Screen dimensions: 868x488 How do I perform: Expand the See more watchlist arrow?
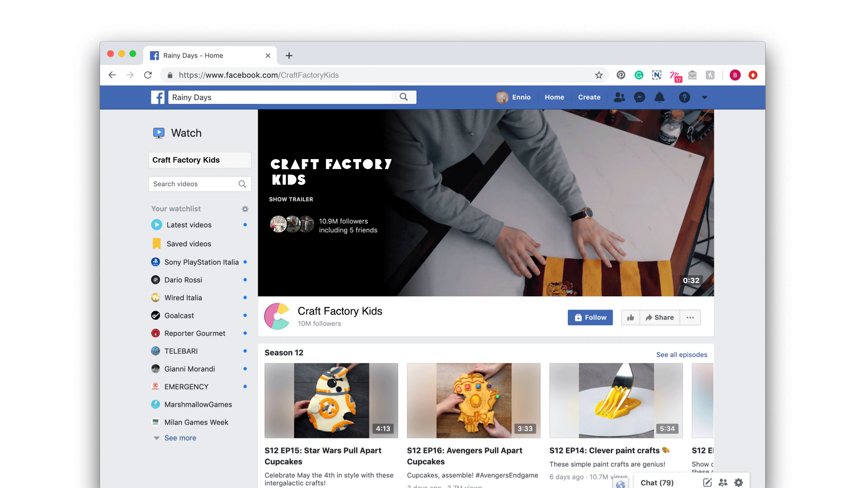[x=156, y=438]
